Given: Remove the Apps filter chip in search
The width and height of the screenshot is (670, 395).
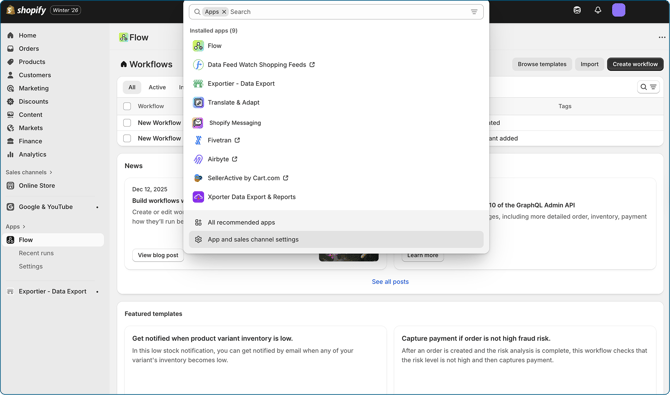Looking at the screenshot, I should point(224,12).
